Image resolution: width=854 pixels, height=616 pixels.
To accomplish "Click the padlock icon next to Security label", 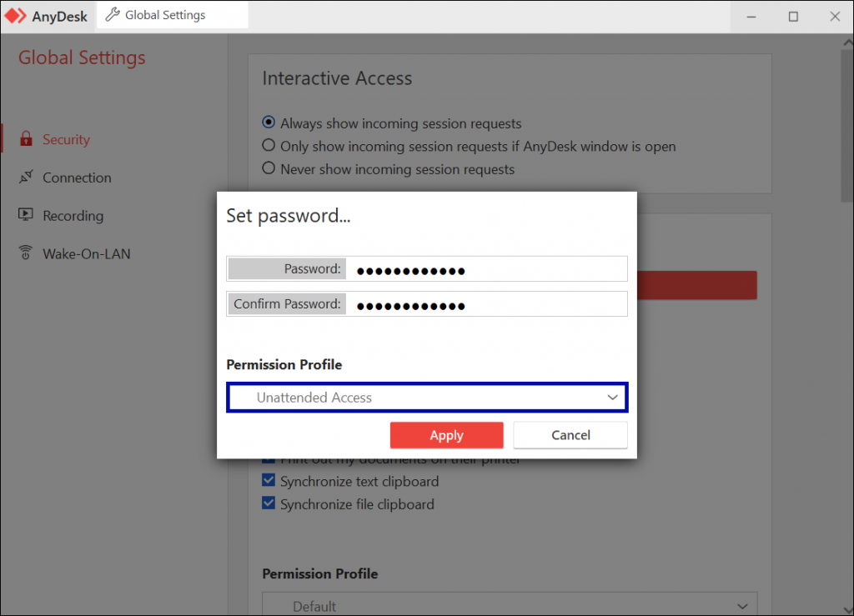I will coord(25,139).
